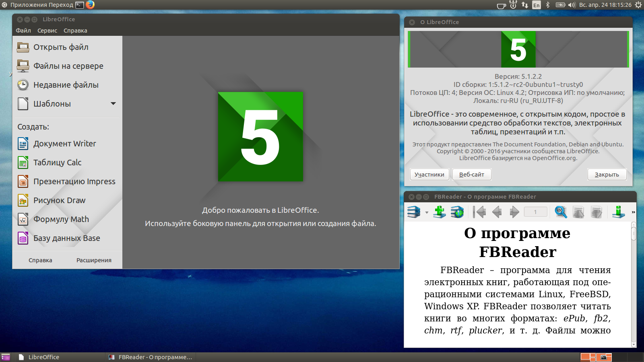Screen dimensions: 644x362
Task: Open the FBReader library tree icon
Action: point(414,212)
